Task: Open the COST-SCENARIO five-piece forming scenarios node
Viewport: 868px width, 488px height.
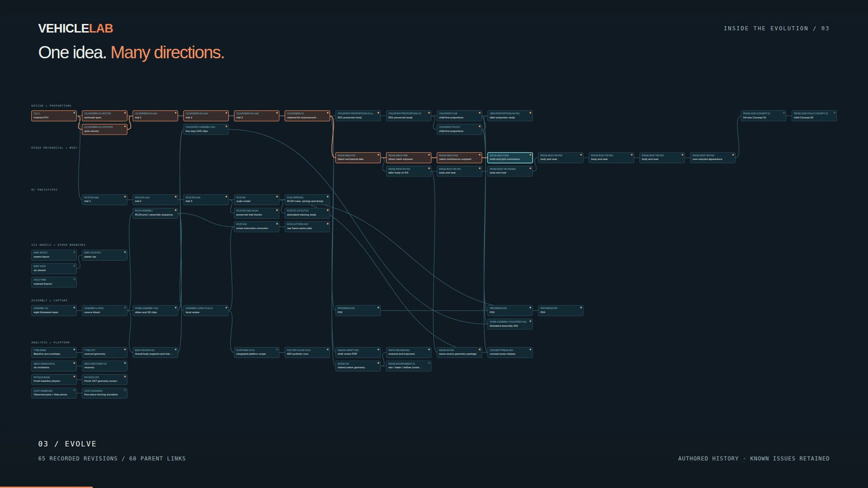Action: [104, 394]
